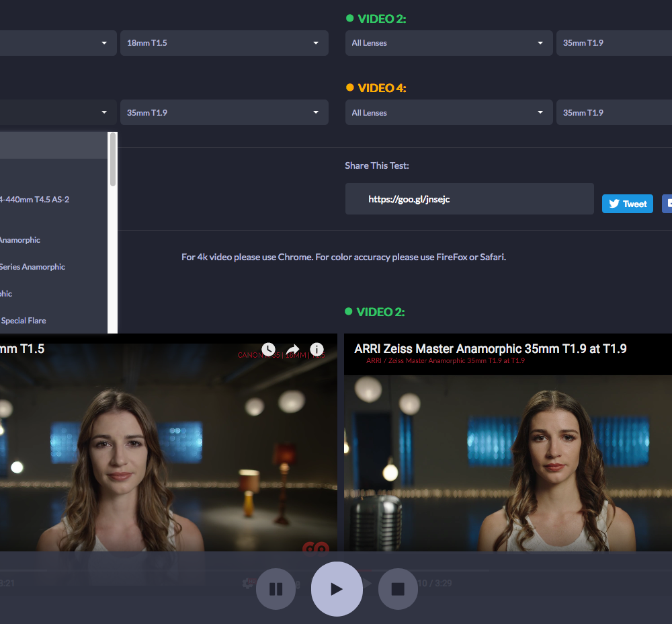The height and width of the screenshot is (624, 672).
Task: Select the truncated 'phic' lens option
Action: pyautogui.click(x=54, y=294)
